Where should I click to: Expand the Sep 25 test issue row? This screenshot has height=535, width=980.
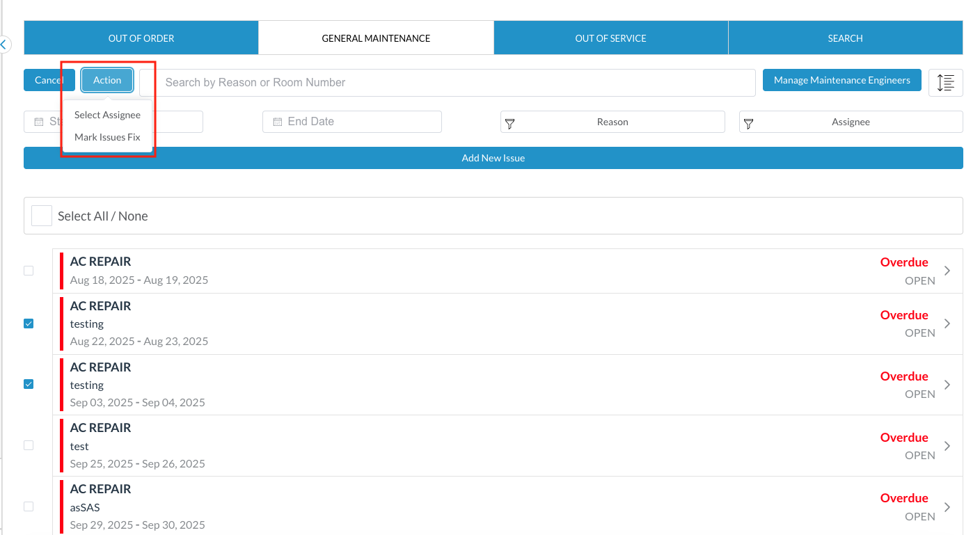tap(947, 445)
